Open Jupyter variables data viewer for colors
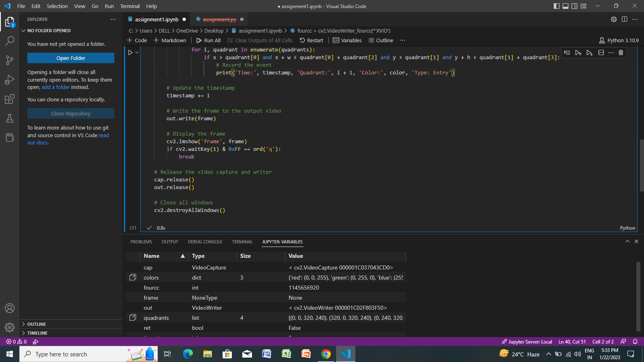This screenshot has height=362, width=644. 132,277
